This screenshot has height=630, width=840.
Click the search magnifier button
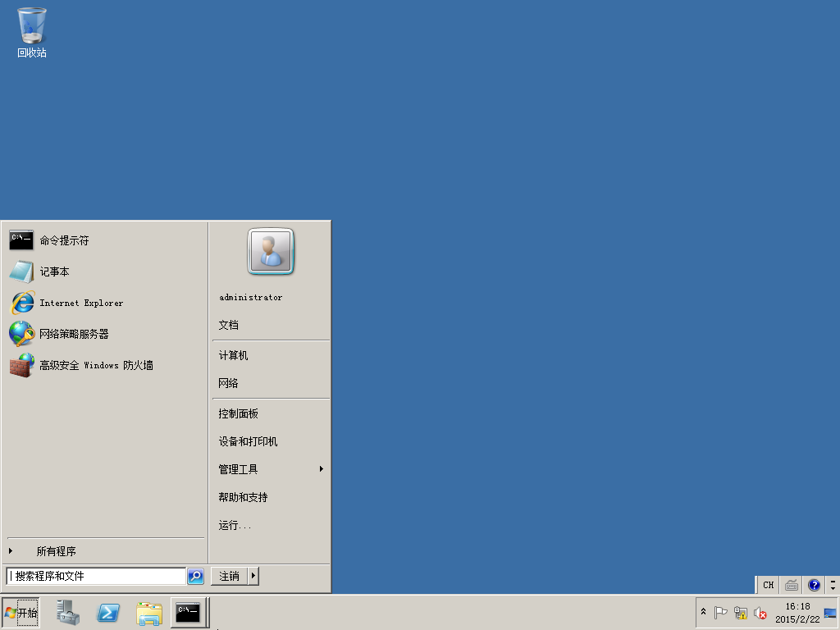(195, 576)
